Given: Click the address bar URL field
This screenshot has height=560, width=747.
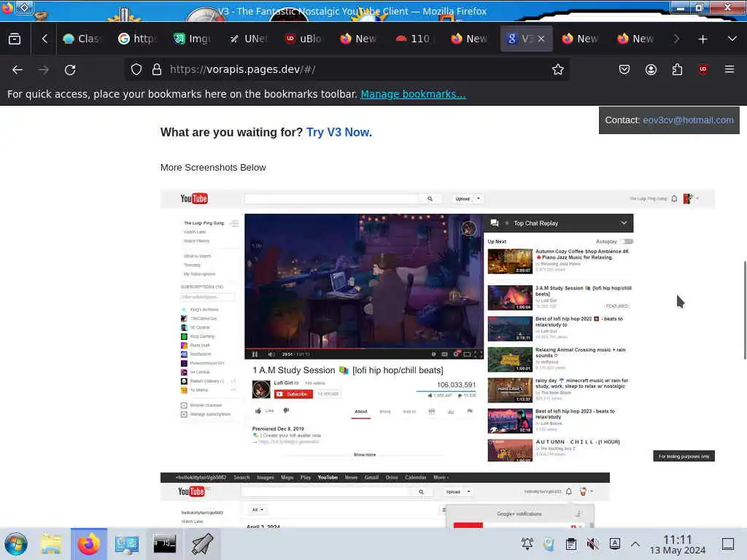Looking at the screenshot, I should pyautogui.click(x=347, y=69).
